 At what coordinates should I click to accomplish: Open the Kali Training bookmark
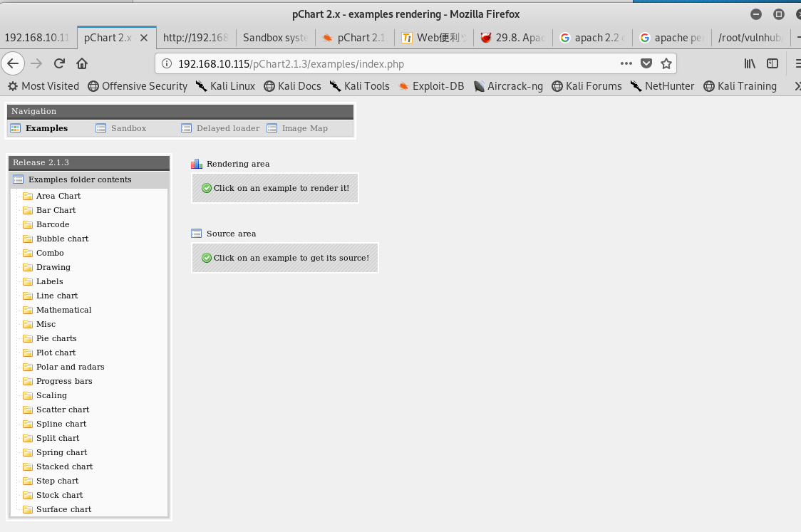point(740,86)
